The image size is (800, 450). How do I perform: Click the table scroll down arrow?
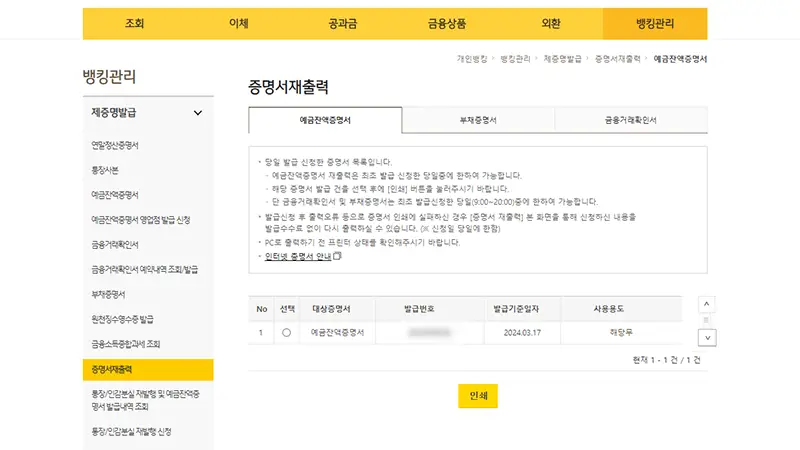click(x=707, y=338)
